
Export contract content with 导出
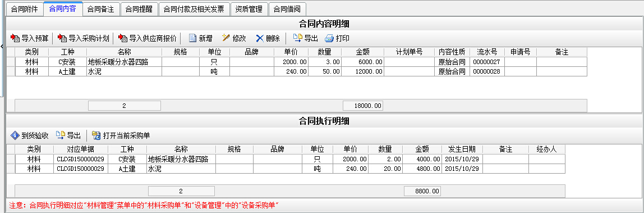point(305,39)
